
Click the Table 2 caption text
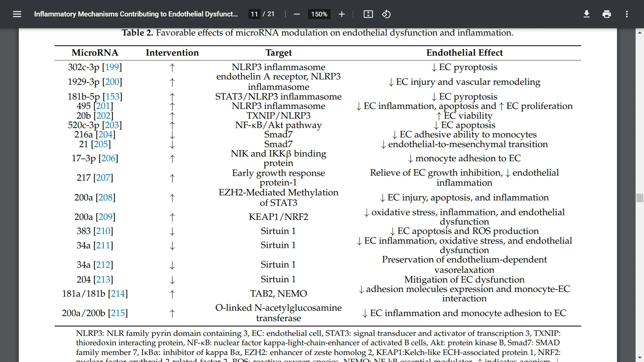(x=317, y=33)
